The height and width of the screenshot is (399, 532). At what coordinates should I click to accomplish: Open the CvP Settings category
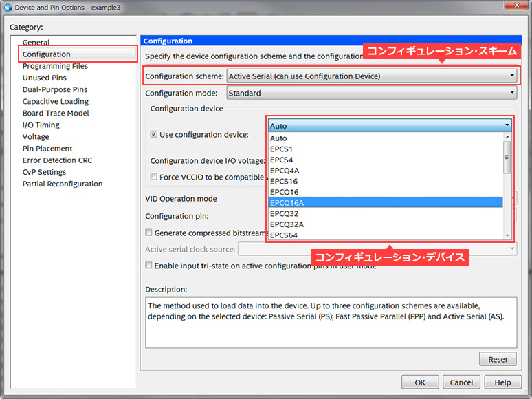[x=45, y=172]
